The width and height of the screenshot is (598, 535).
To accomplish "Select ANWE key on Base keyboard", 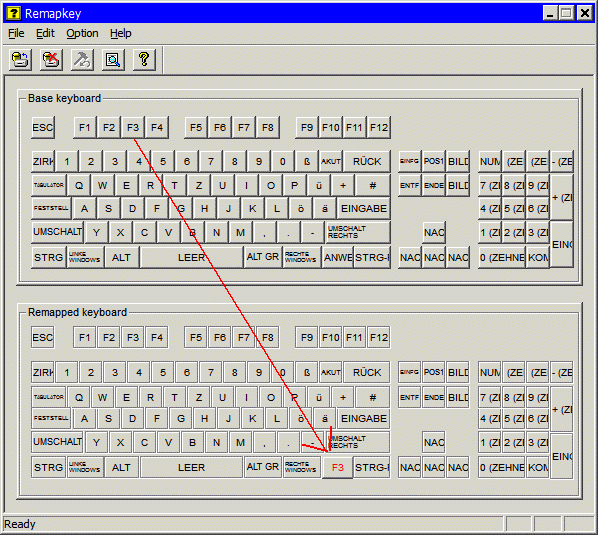I will pos(338,257).
